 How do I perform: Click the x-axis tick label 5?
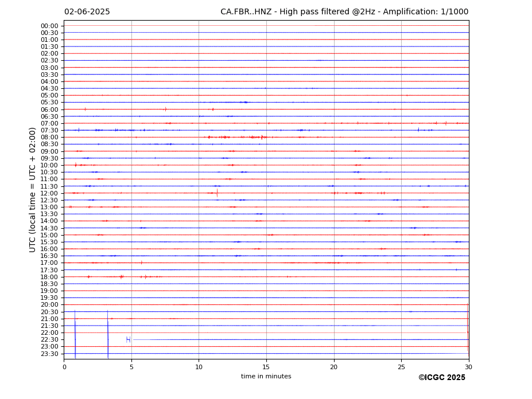[131, 367]
